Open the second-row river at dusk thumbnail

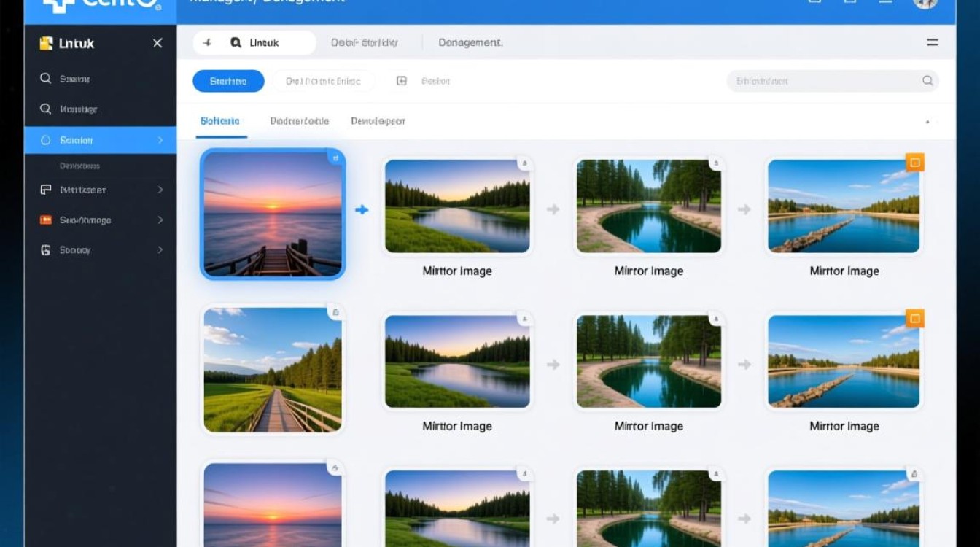457,362
